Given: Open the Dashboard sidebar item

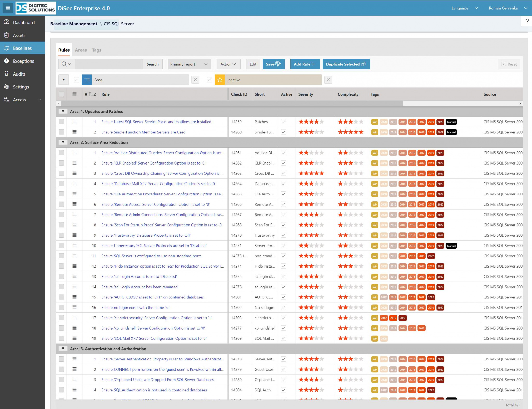Looking at the screenshot, I should click(23, 22).
